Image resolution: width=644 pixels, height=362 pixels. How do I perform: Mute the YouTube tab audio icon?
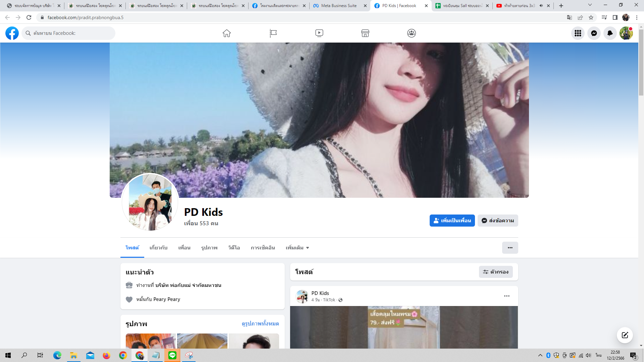pos(541,6)
